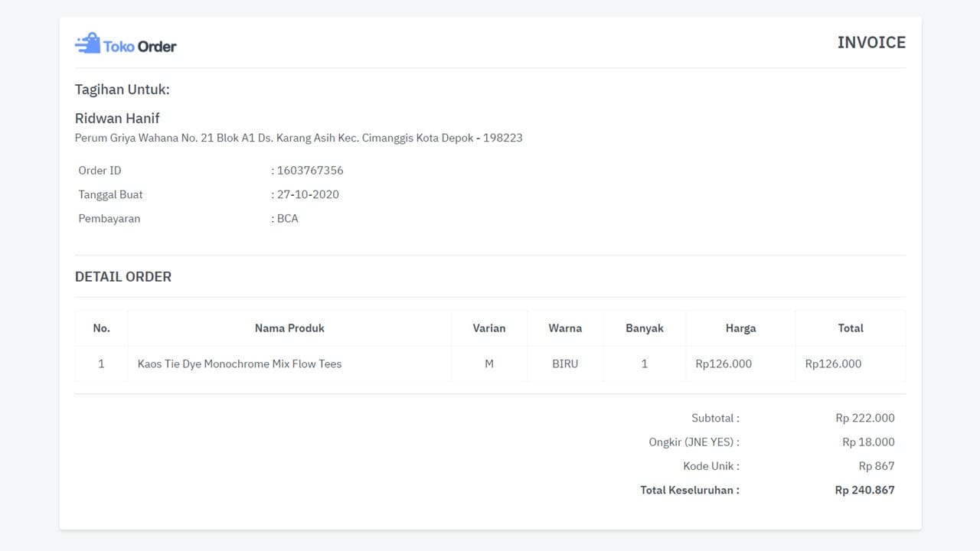Click the Warna column header
Screen dimensions: 980x551
(565, 328)
